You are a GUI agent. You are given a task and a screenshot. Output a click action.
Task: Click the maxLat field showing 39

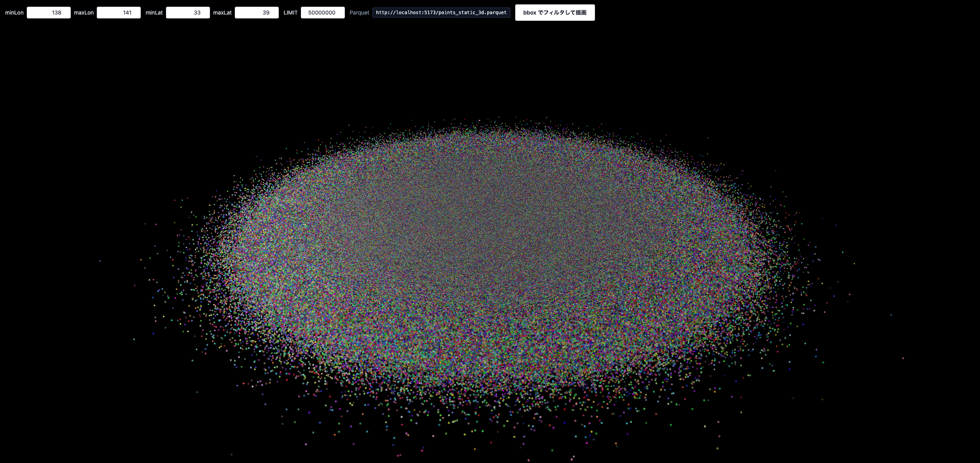tap(256, 13)
